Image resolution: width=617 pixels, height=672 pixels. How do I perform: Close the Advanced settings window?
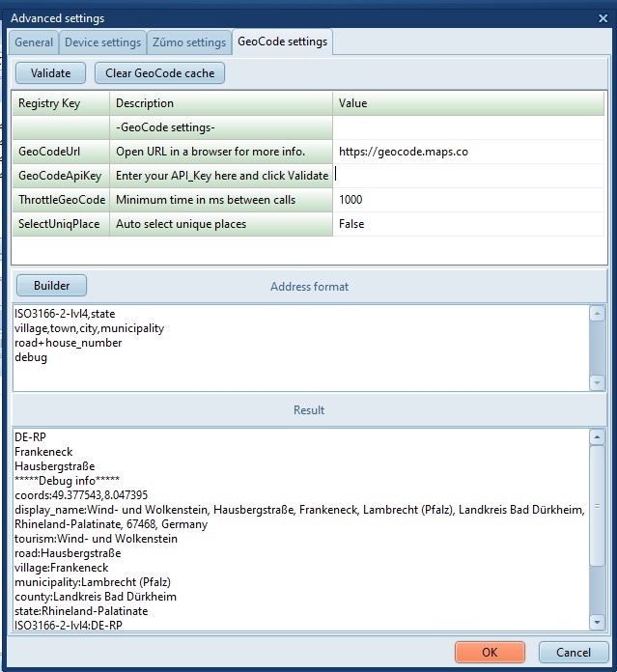coord(603,17)
